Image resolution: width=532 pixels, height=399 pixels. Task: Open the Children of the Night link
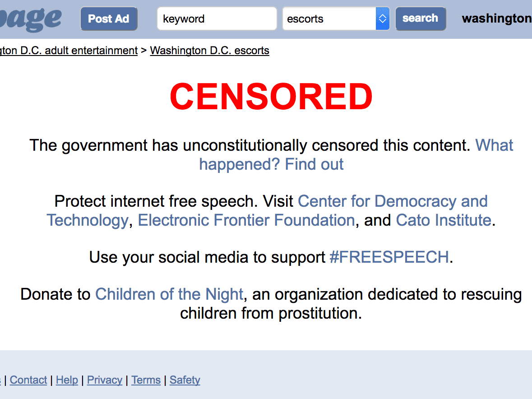[x=169, y=294]
